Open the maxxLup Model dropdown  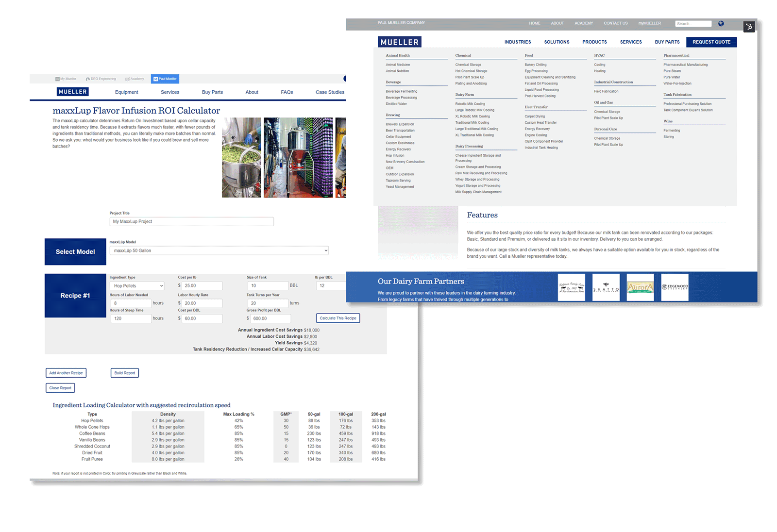(x=219, y=250)
